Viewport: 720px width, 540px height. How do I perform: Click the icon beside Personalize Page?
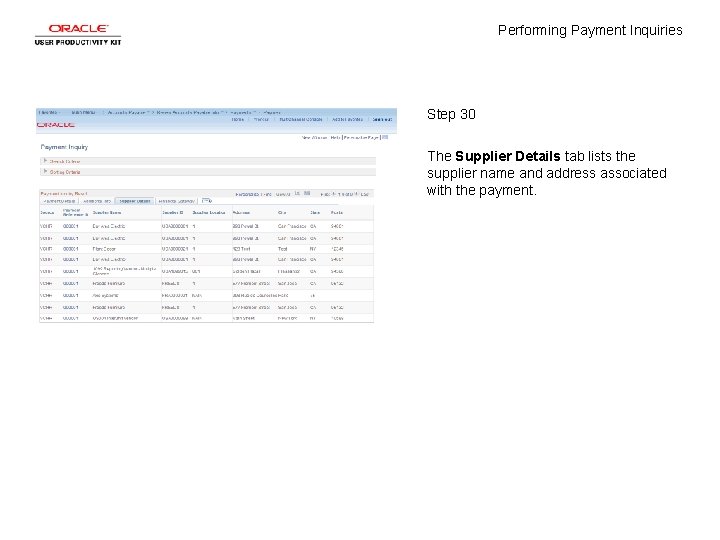[385, 137]
